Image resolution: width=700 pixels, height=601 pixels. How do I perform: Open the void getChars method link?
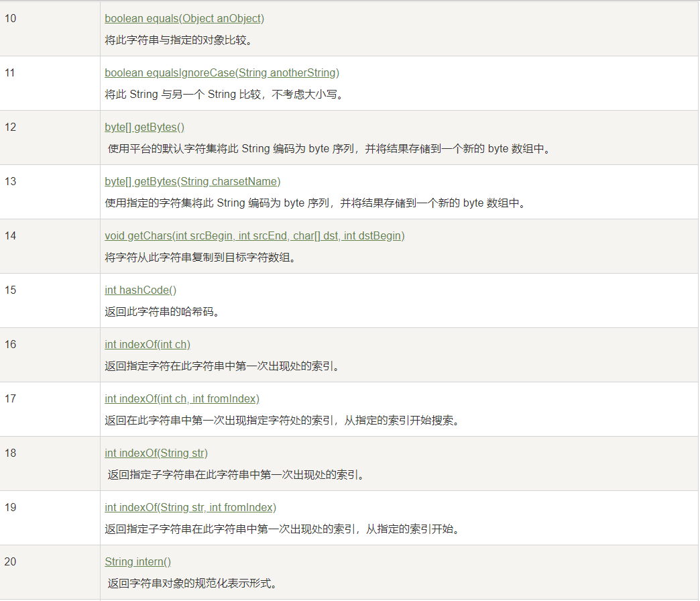(x=255, y=235)
